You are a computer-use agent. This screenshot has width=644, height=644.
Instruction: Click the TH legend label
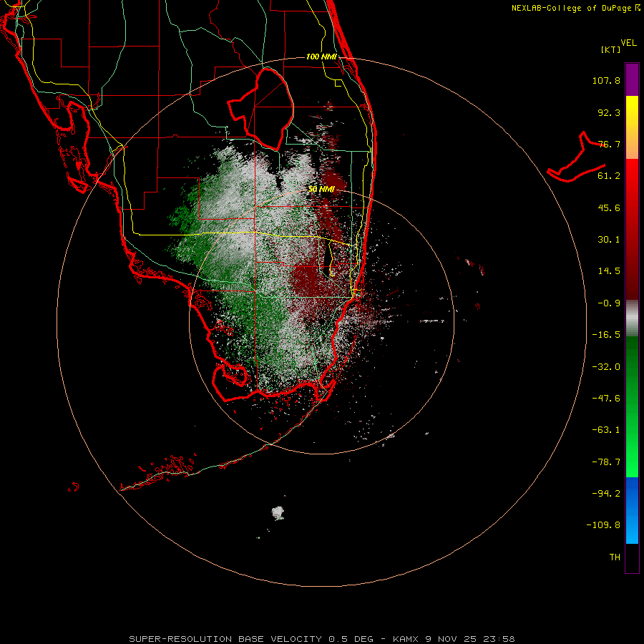click(615, 557)
